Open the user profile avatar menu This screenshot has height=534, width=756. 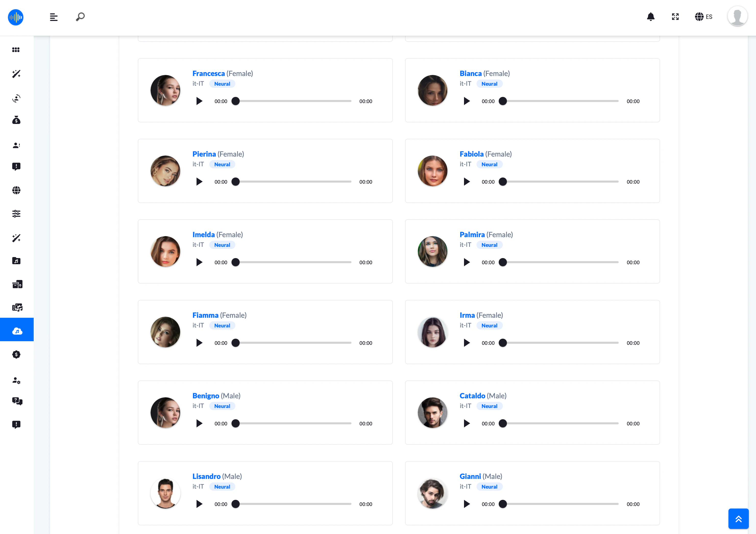pos(737,16)
